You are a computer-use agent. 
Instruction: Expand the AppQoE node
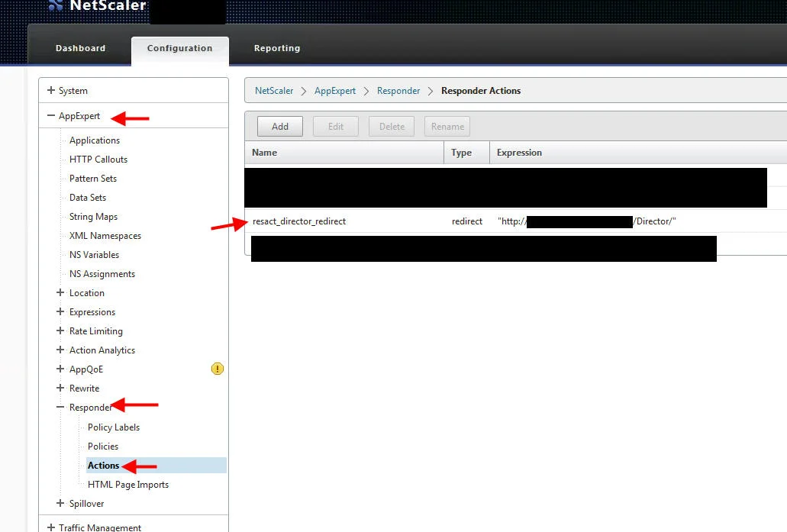point(60,369)
